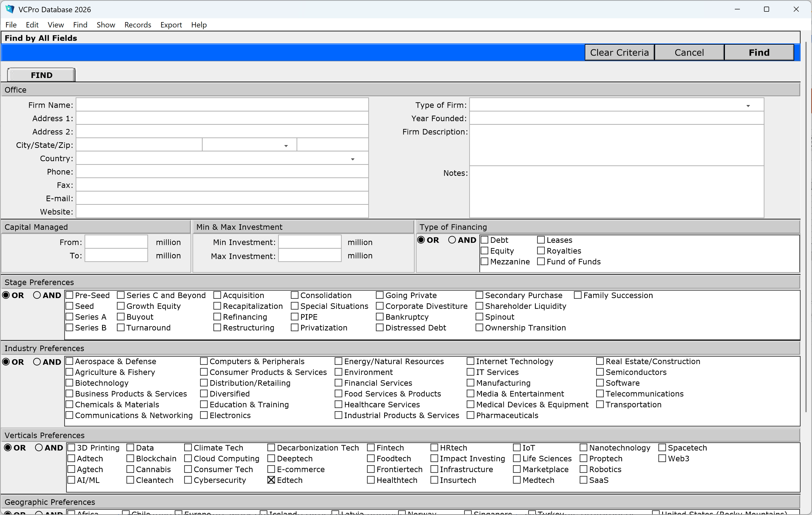Click the Notes text area
This screenshot has height=515, width=812.
[x=617, y=192]
